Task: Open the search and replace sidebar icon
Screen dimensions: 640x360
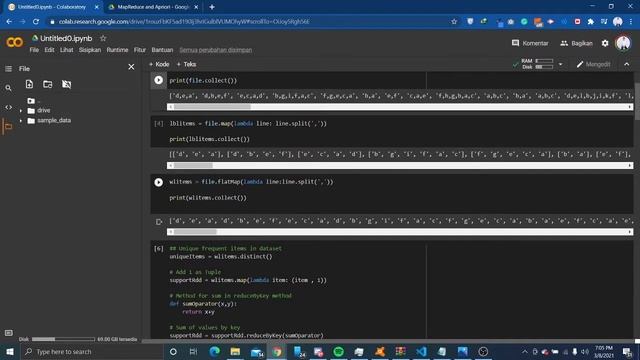Action: tap(8, 88)
